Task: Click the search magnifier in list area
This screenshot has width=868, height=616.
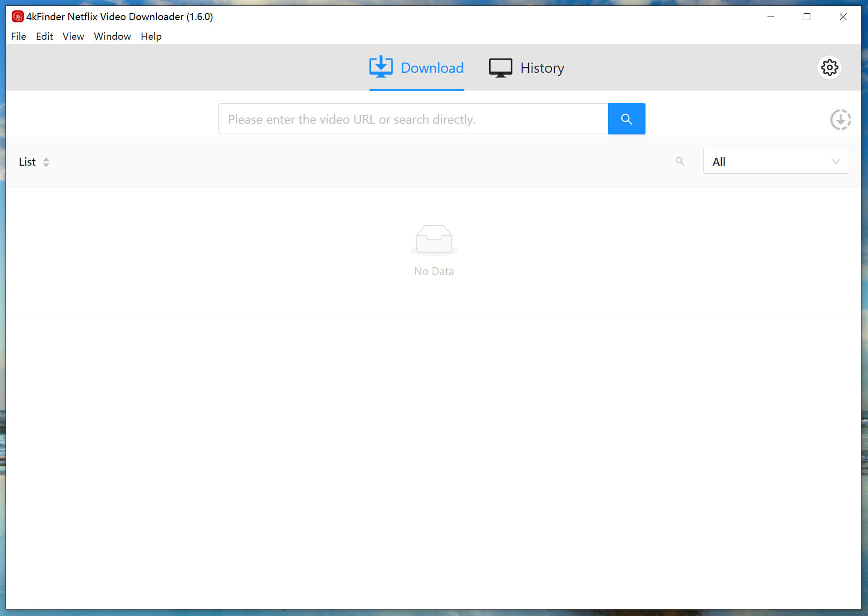Action: (680, 161)
